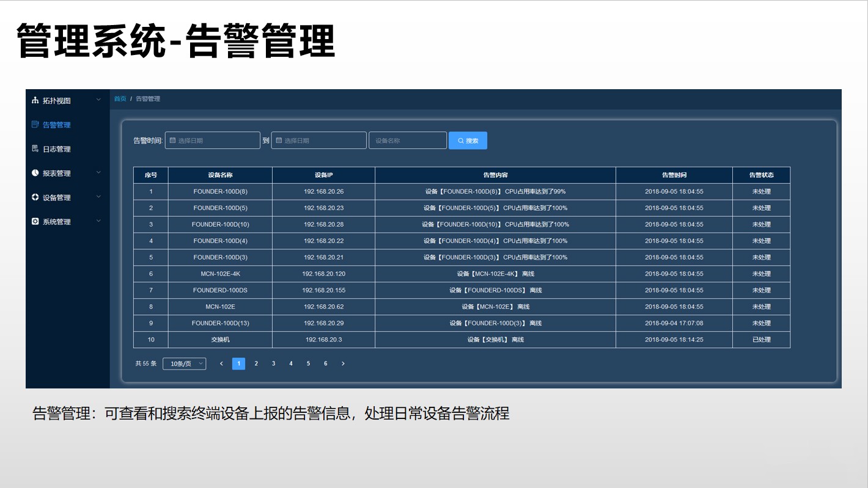
Task: Click the 搜索 search button
Action: coord(468,140)
